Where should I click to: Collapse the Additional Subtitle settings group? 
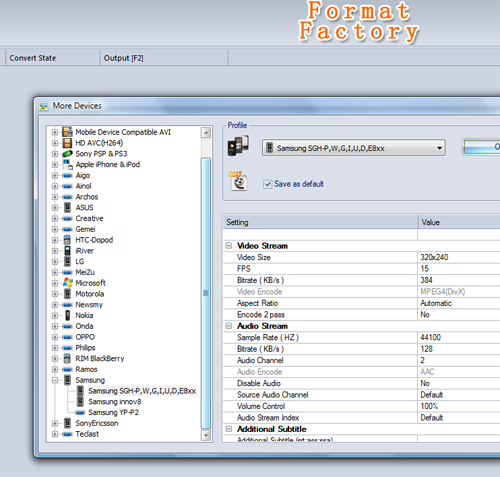[x=229, y=429]
